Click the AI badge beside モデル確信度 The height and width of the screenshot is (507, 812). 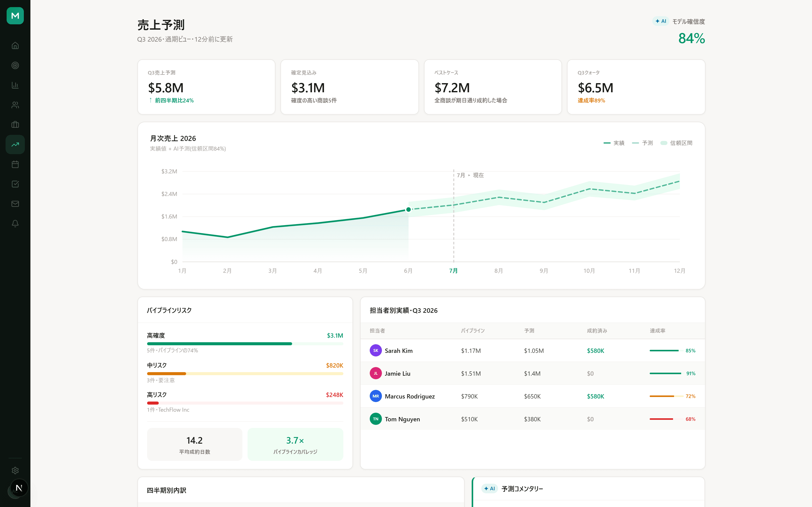coord(660,21)
